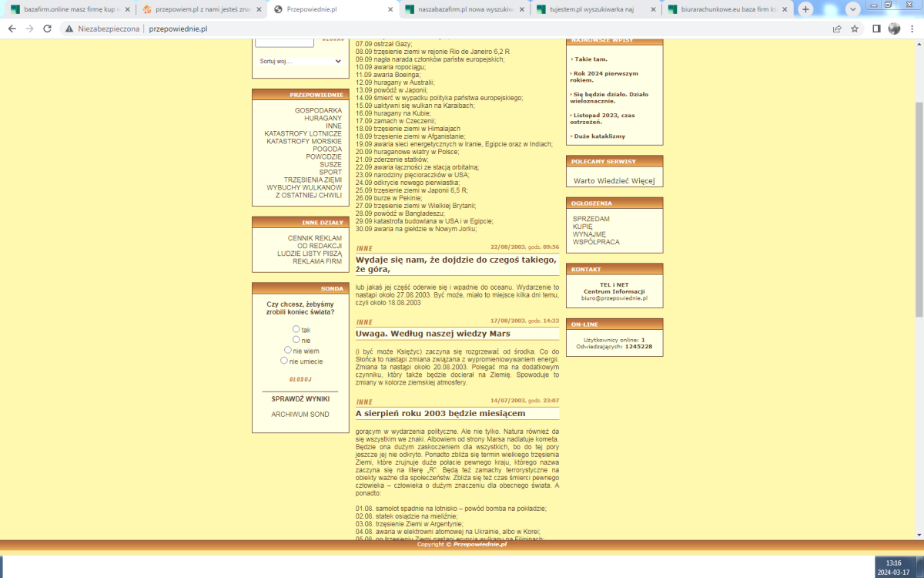This screenshot has height=578, width=924.
Task: Open the browser side panel icon
Action: point(876,29)
